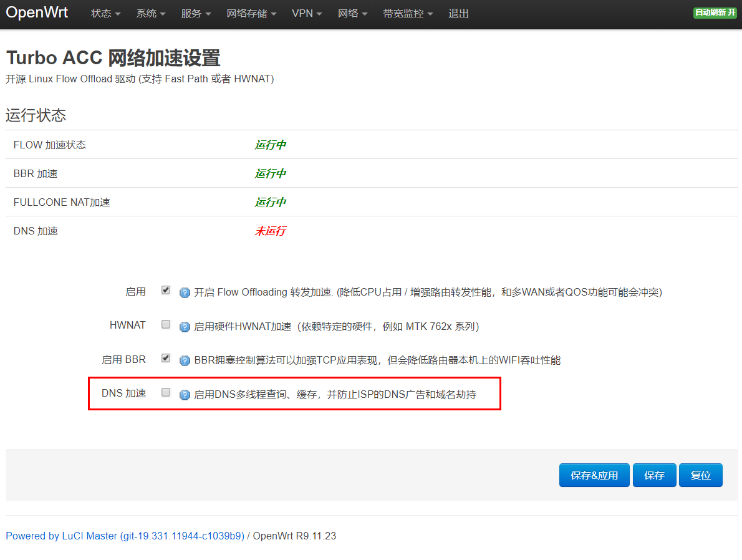Check the DNS 加速 checkbox

tap(166, 392)
